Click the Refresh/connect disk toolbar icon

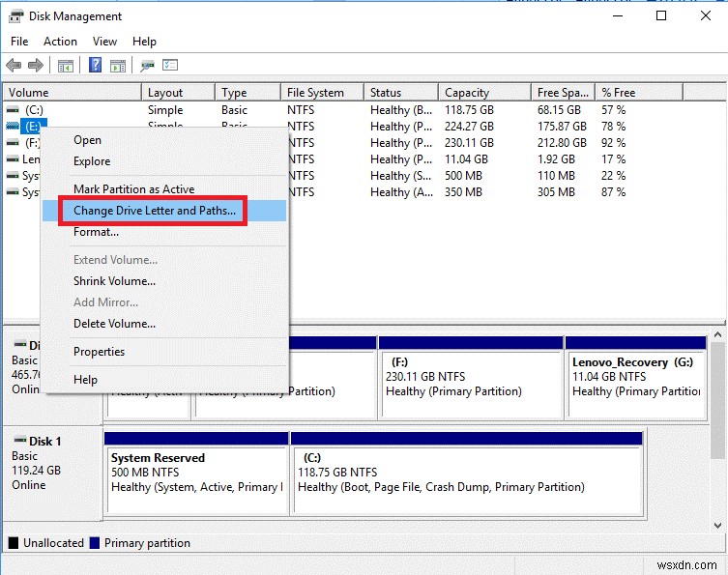click(147, 66)
